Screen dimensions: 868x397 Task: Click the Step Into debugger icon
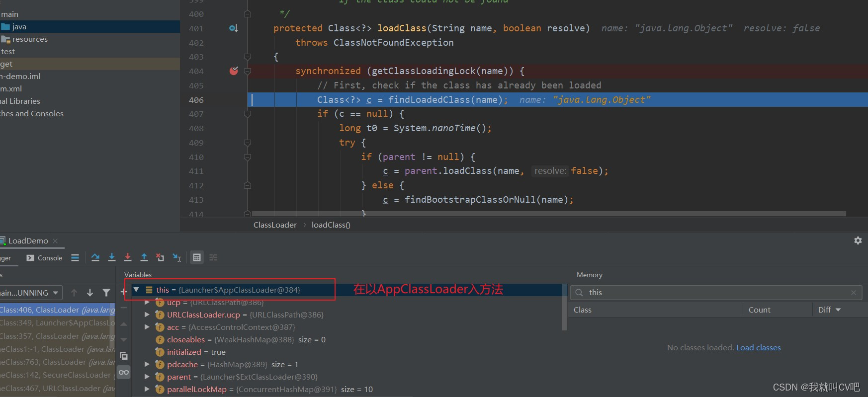[112, 257]
